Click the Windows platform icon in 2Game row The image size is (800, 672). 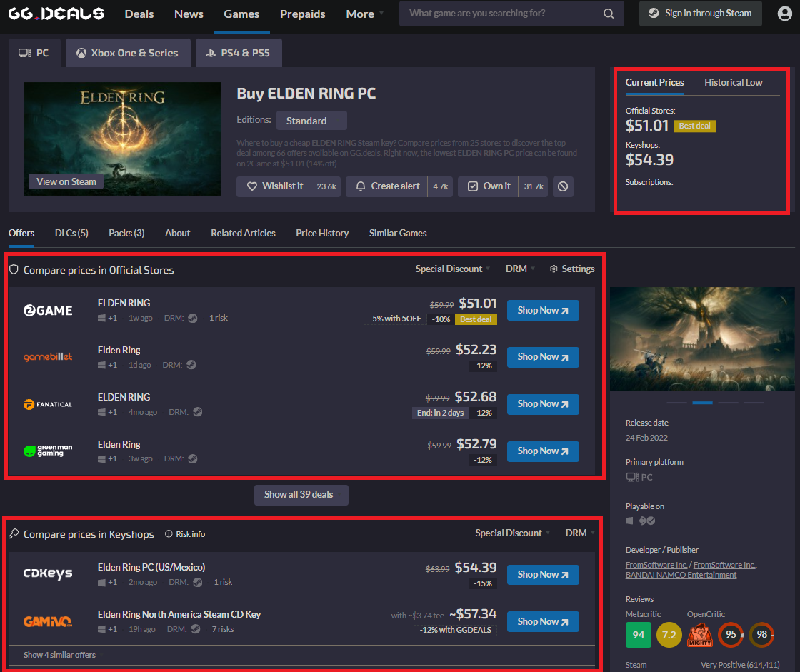101,318
